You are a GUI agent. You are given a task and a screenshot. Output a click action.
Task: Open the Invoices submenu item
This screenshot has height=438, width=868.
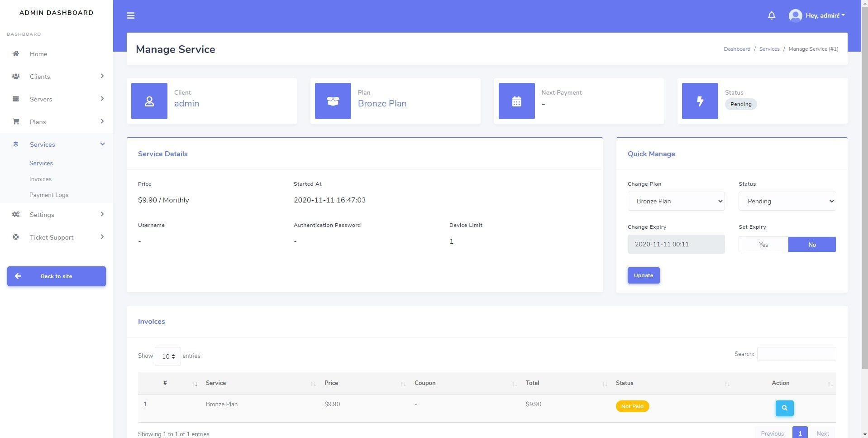tap(40, 179)
